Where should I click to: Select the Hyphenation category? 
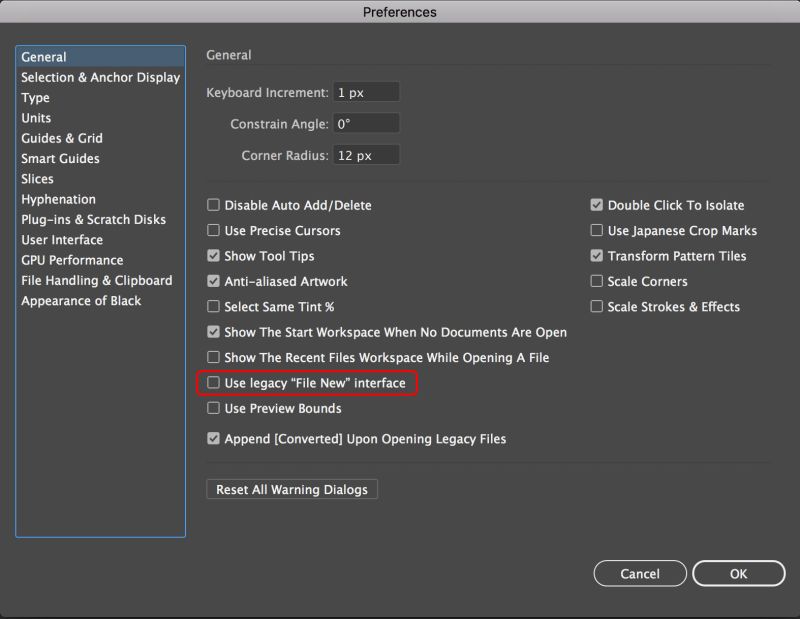pyautogui.click(x=58, y=199)
